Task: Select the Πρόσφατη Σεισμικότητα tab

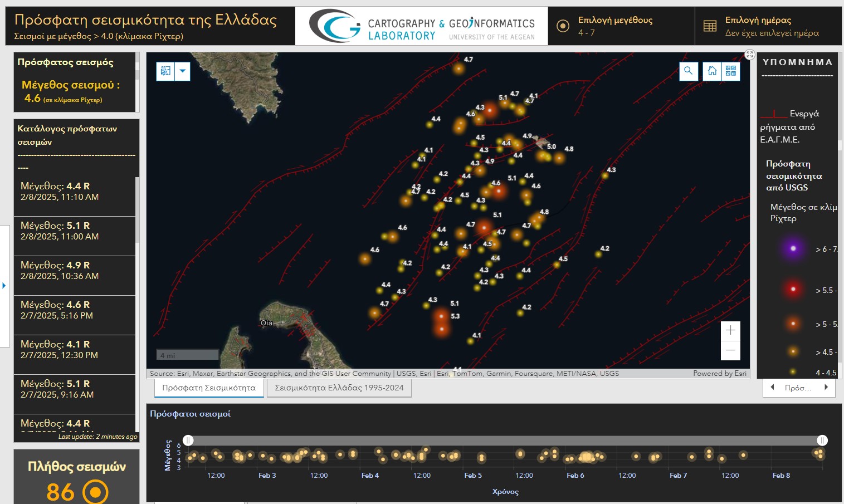Action: 209,388
